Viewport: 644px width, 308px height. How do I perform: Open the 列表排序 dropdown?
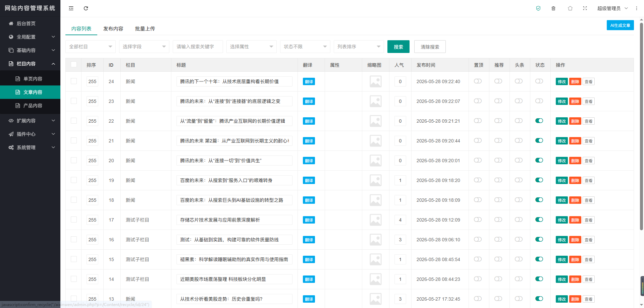pos(359,47)
